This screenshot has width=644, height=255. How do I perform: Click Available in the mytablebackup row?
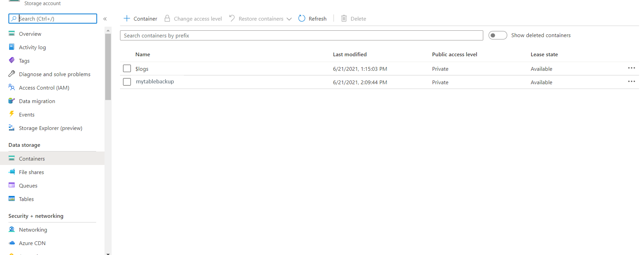541,82
